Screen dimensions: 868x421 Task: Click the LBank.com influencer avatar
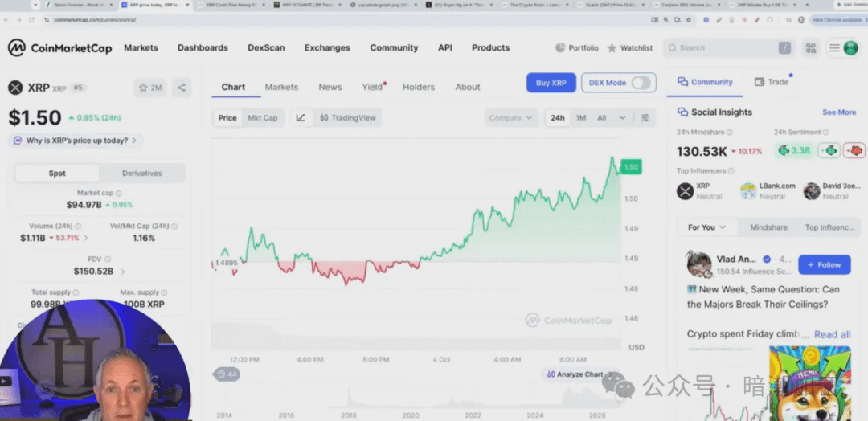click(748, 191)
